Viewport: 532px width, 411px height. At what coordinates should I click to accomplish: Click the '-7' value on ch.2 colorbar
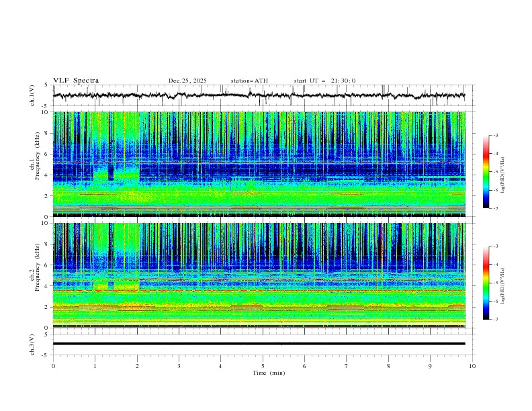click(495, 319)
